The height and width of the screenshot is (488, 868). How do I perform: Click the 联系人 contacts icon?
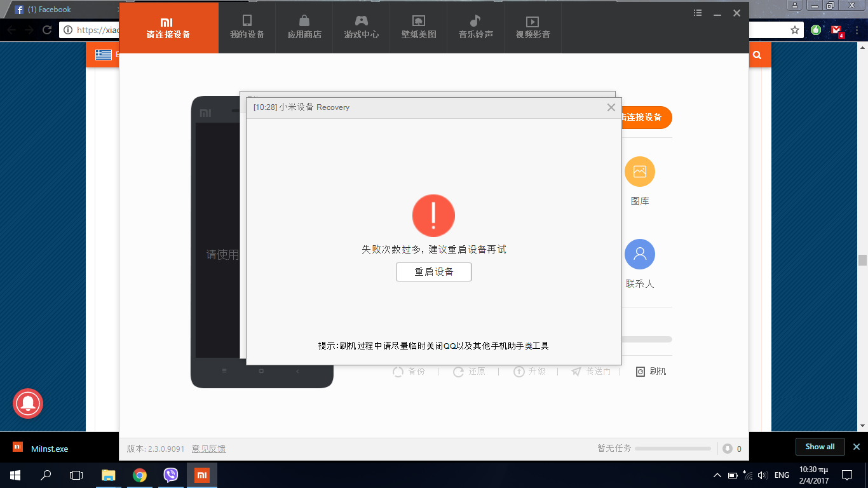tap(639, 254)
